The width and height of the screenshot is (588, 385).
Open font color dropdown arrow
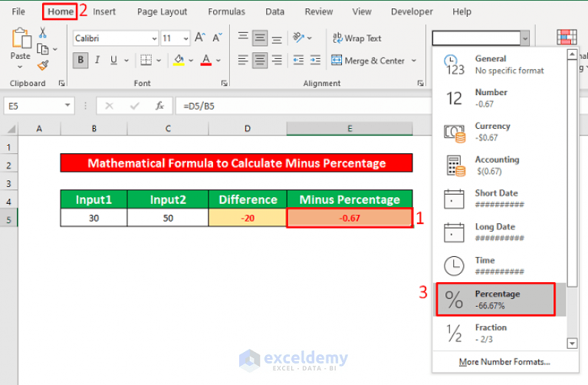coord(218,60)
